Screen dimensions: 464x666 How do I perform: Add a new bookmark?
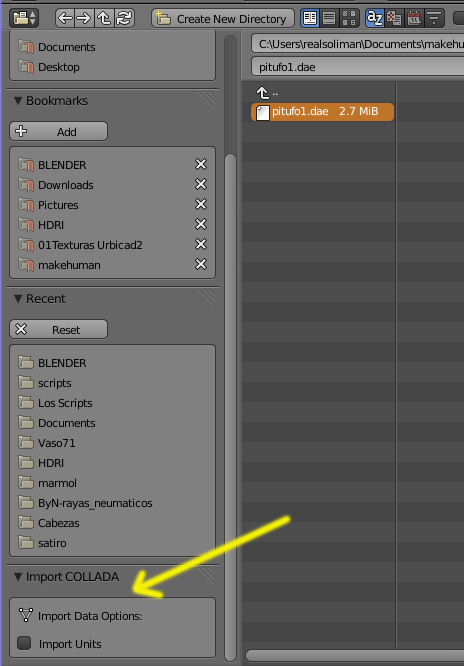59,132
